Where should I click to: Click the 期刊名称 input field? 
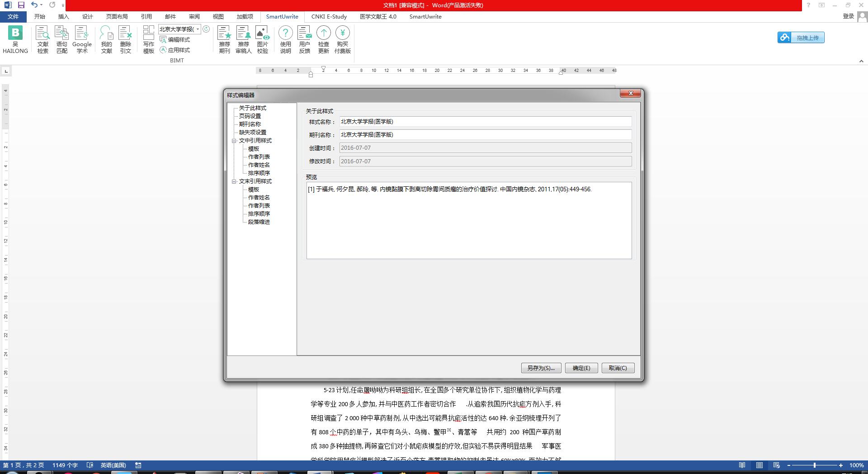(x=486, y=135)
